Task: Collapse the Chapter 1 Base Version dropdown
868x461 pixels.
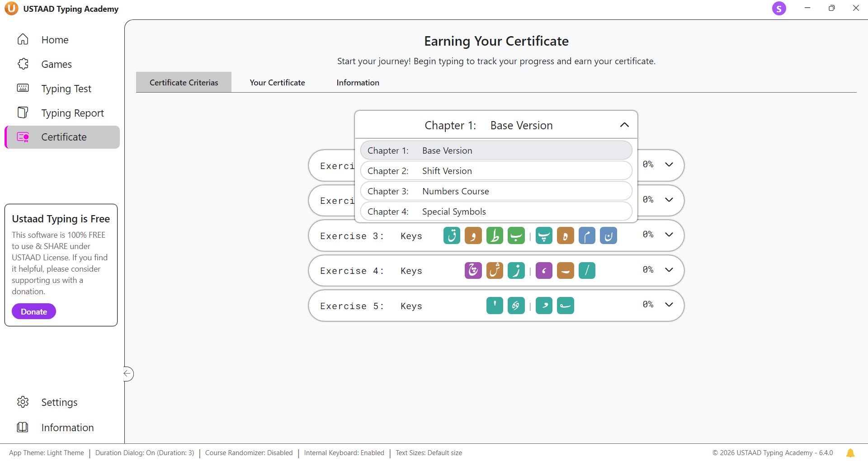Action: pyautogui.click(x=624, y=125)
